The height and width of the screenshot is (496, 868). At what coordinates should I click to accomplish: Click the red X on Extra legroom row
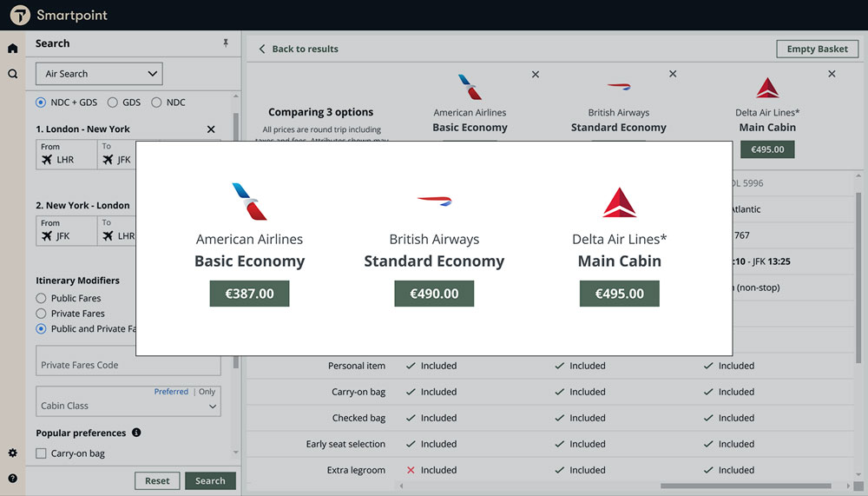[x=411, y=470]
